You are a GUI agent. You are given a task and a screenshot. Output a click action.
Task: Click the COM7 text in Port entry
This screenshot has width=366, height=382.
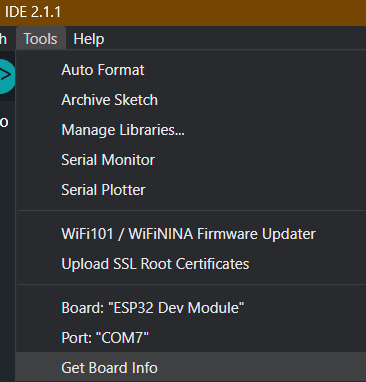tap(122, 338)
